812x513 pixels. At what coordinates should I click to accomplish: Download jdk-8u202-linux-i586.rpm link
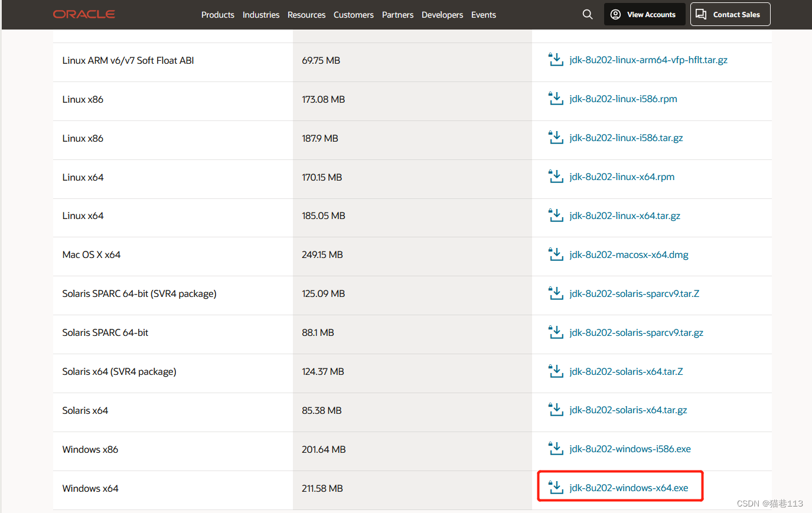point(623,99)
